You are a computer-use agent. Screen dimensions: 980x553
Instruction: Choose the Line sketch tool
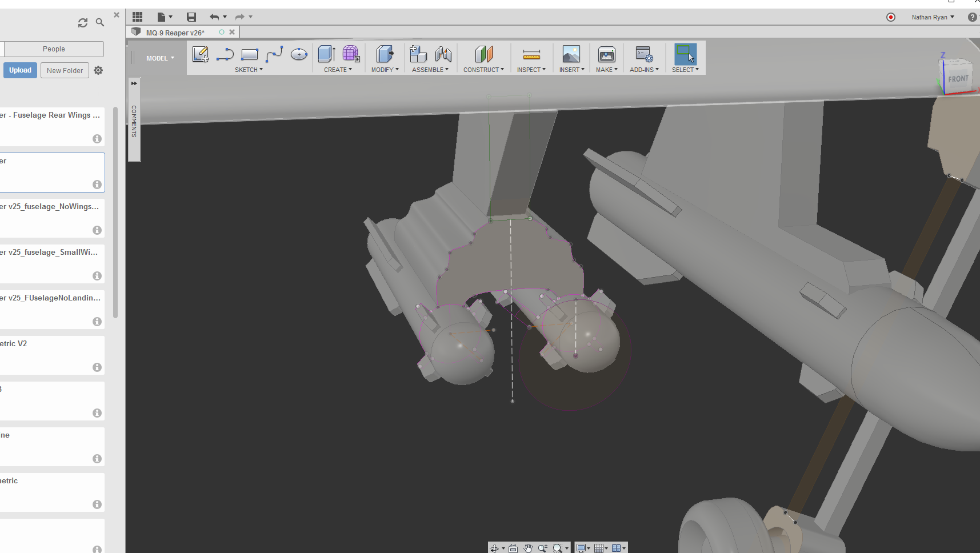tap(225, 55)
